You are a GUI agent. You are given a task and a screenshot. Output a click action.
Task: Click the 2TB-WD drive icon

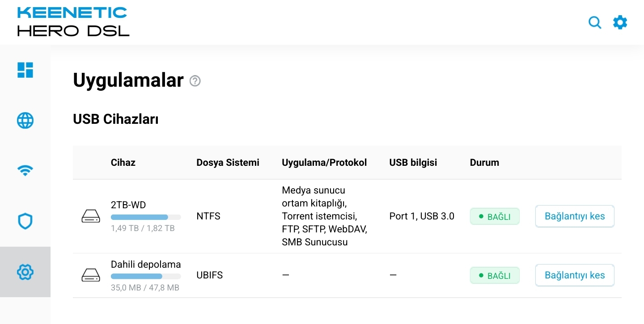tap(91, 216)
